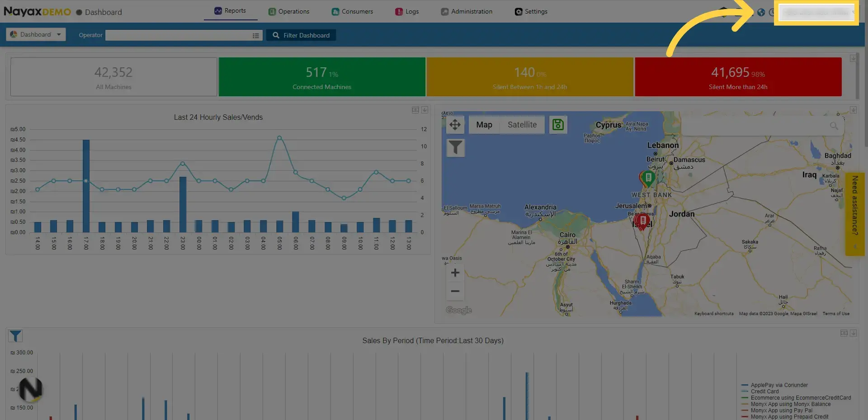868x420 pixels.
Task: Open the floating N chat bubble
Action: [x=31, y=389]
